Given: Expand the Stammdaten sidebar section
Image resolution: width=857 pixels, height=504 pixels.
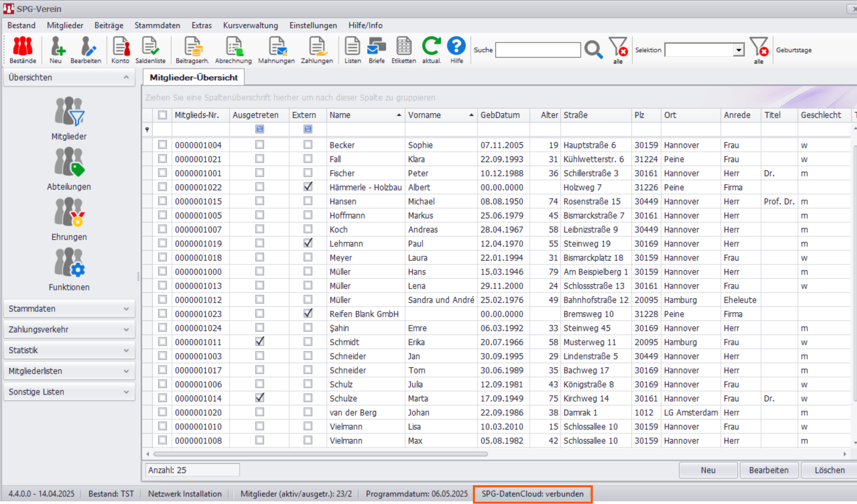Looking at the screenshot, I should click(x=69, y=309).
